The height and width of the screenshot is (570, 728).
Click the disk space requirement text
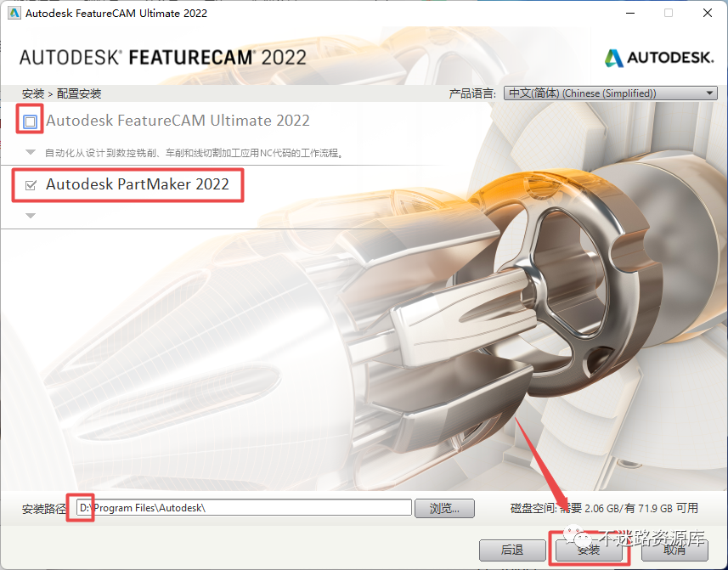pyautogui.click(x=604, y=508)
